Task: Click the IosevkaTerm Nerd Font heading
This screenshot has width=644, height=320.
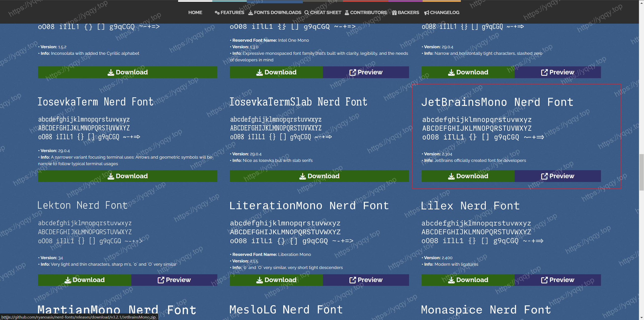Action: click(95, 102)
